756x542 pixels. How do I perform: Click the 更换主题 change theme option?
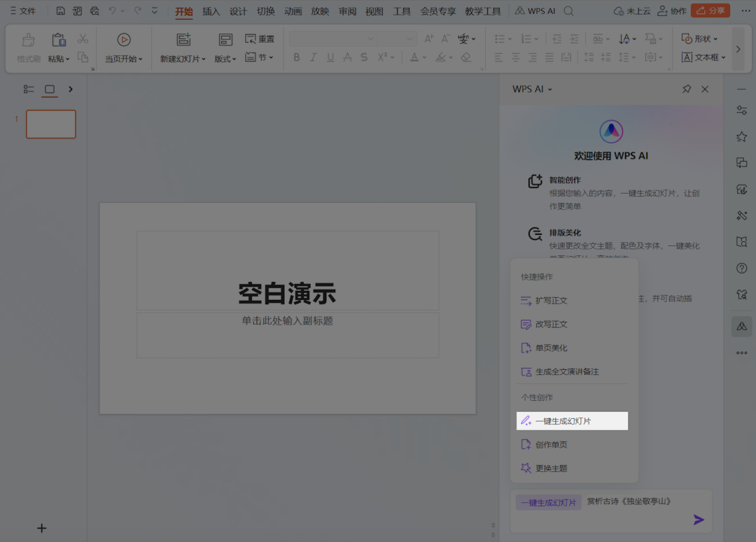click(x=552, y=468)
